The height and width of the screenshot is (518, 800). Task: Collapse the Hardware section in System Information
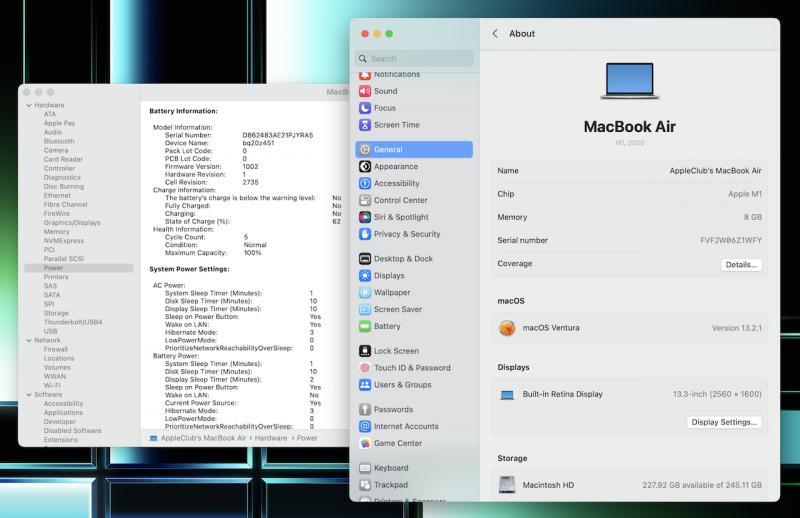pyautogui.click(x=29, y=105)
